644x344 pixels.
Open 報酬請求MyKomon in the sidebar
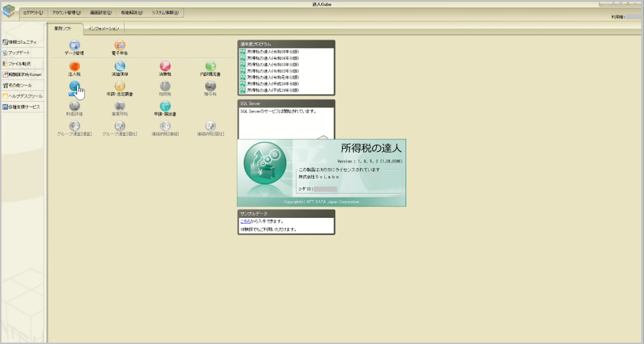pos(22,74)
